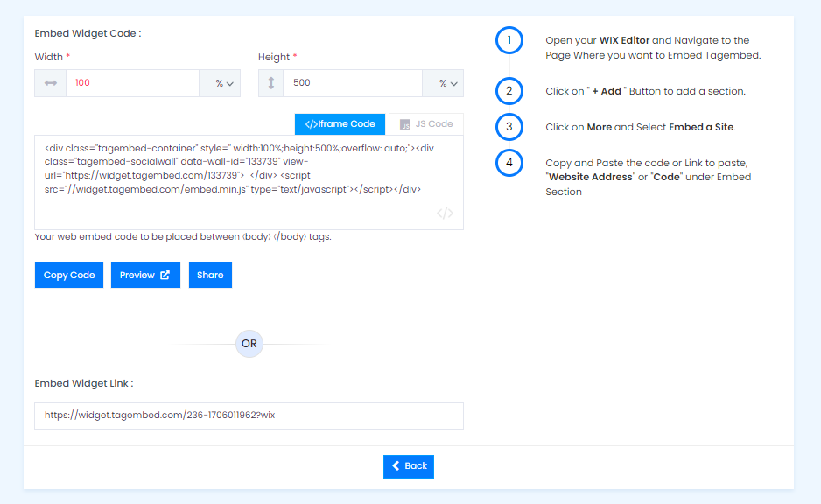The image size is (821, 504).
Task: Focus the Height input field
Action: point(353,83)
